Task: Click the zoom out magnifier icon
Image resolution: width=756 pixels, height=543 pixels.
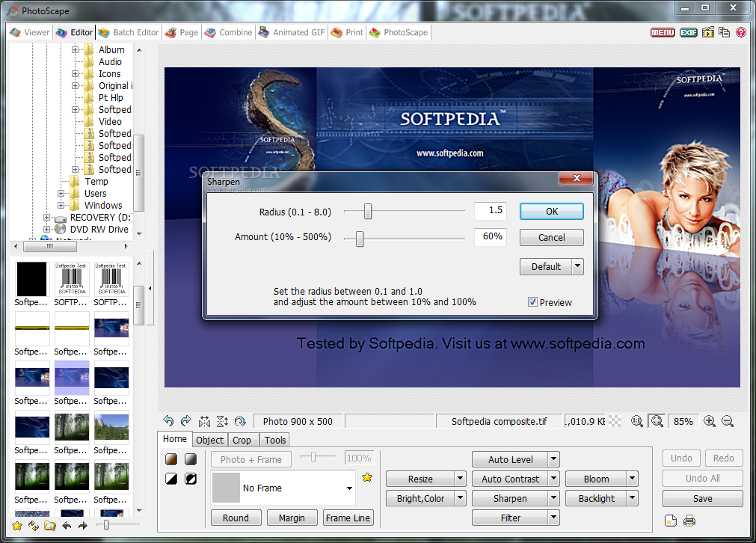Action: click(728, 422)
